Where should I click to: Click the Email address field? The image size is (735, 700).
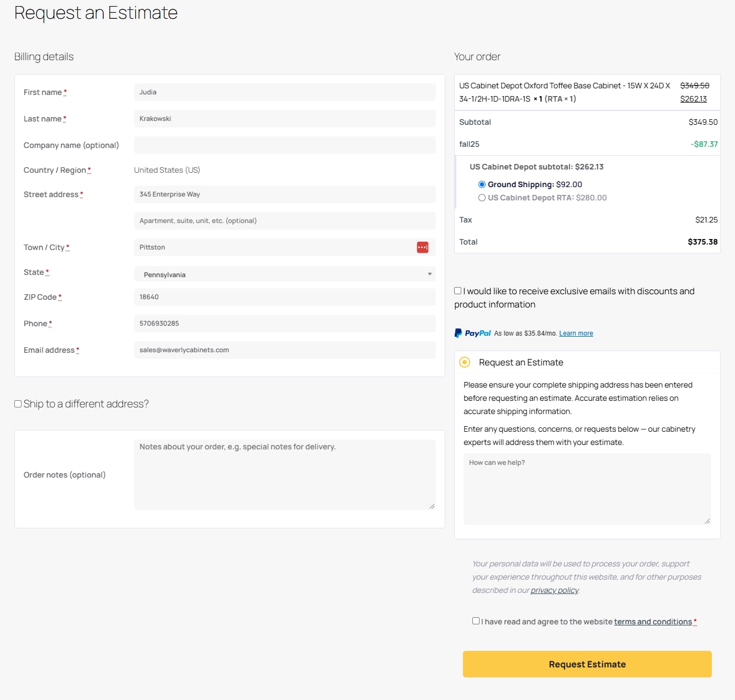tap(285, 350)
